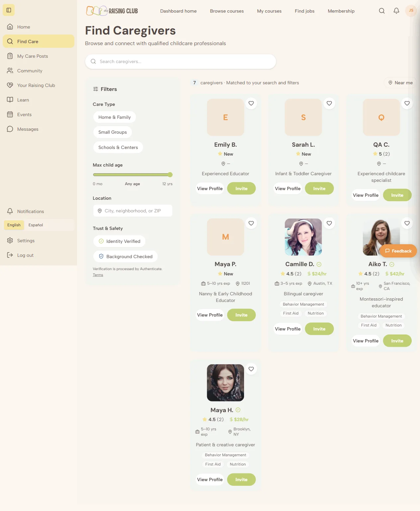
Task: Click the Search caregivers input field
Action: (x=181, y=61)
